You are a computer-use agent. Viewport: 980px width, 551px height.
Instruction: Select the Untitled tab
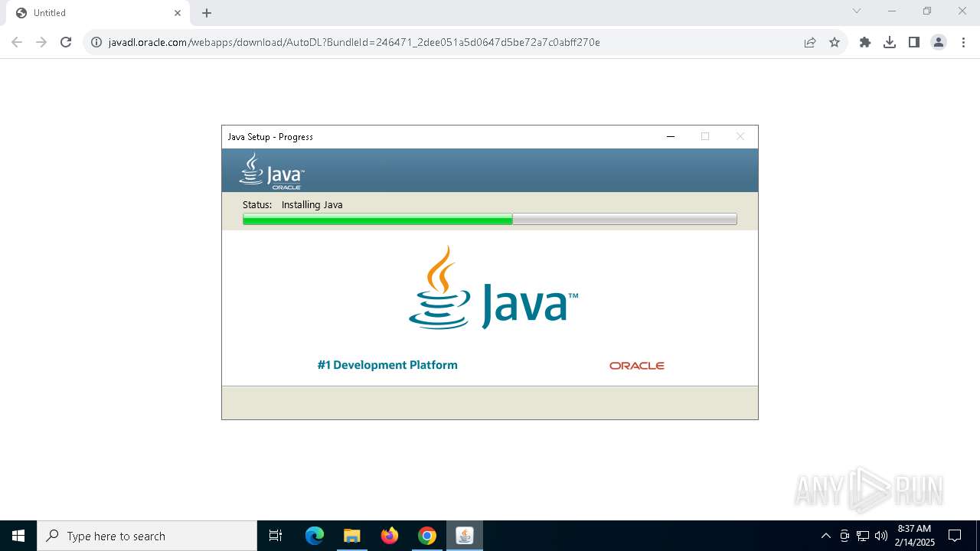(x=97, y=13)
